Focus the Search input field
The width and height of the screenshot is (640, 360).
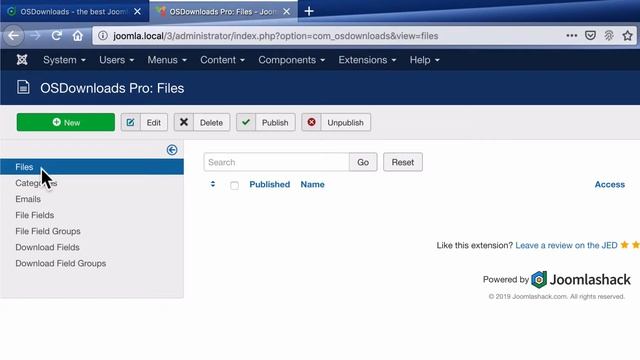[277, 162]
